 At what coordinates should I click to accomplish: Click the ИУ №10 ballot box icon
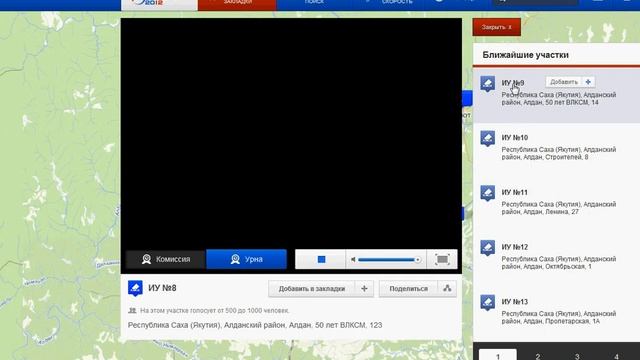488,138
